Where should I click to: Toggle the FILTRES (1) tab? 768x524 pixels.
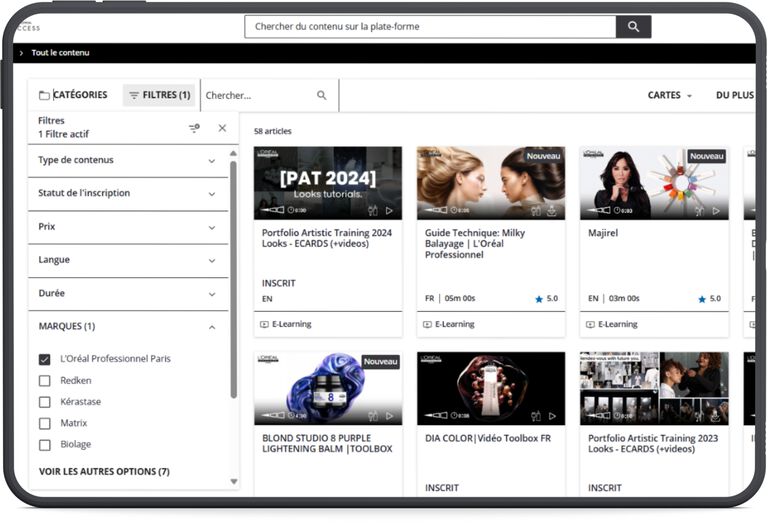pos(159,95)
